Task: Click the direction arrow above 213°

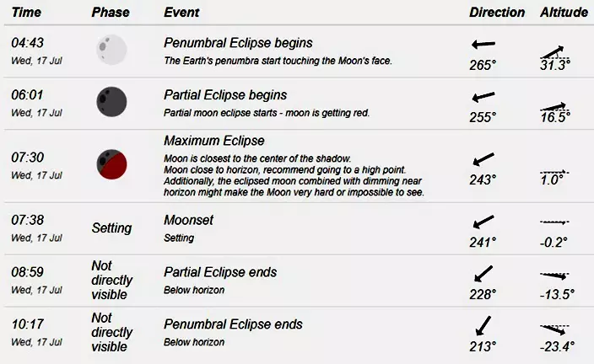Action: [483, 325]
